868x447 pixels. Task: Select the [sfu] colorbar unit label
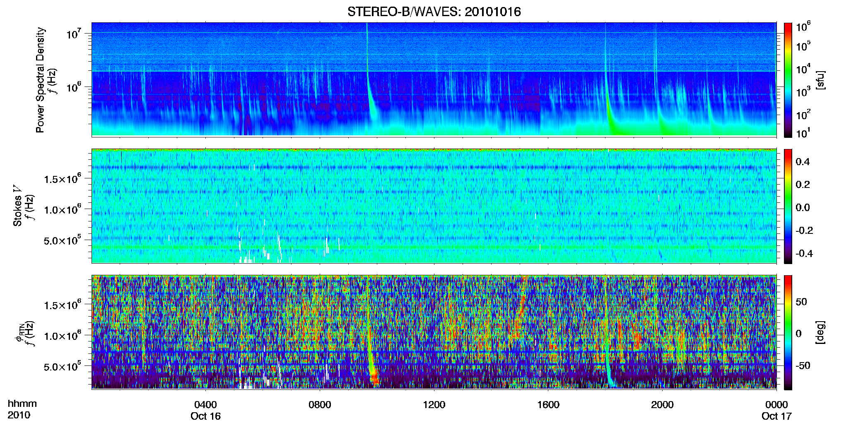point(820,80)
